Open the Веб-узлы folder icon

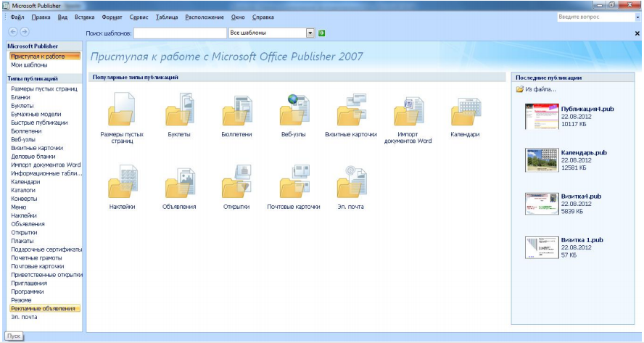pyautogui.click(x=294, y=109)
